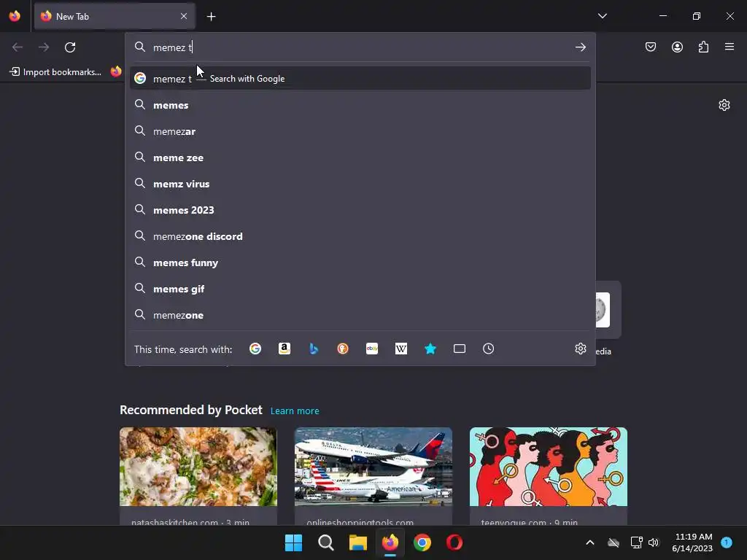
Task: Choose the 'memes' suggestion
Action: (x=360, y=105)
